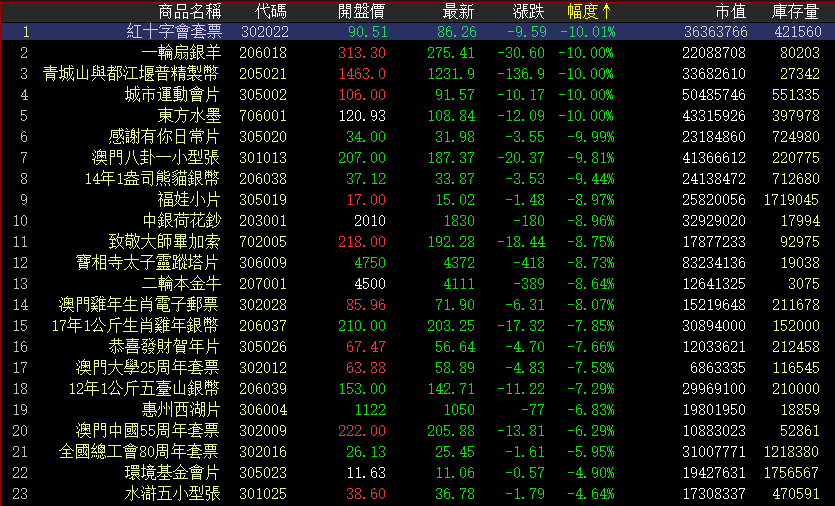Click market value 83234136
Viewport: 835px width, 506px height.
click(714, 263)
